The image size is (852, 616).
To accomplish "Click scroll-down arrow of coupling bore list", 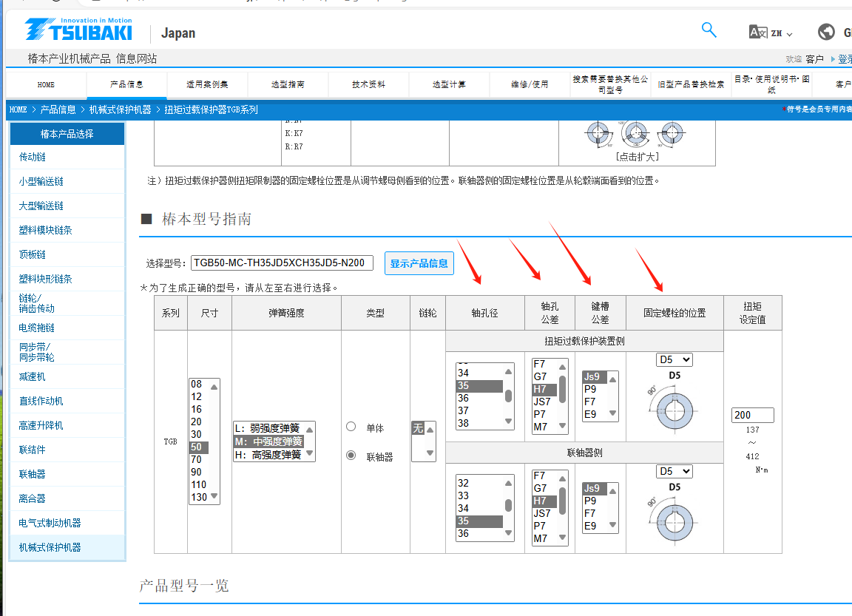I will tap(508, 533).
